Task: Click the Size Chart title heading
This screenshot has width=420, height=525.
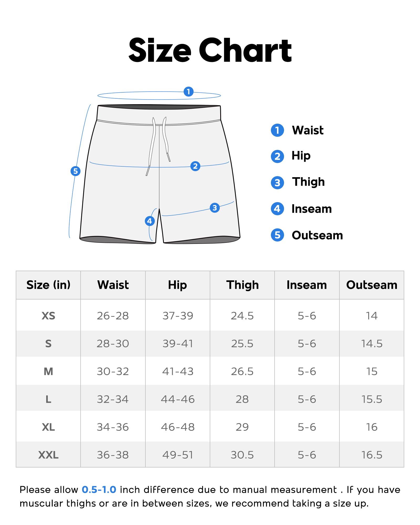Action: point(210,50)
